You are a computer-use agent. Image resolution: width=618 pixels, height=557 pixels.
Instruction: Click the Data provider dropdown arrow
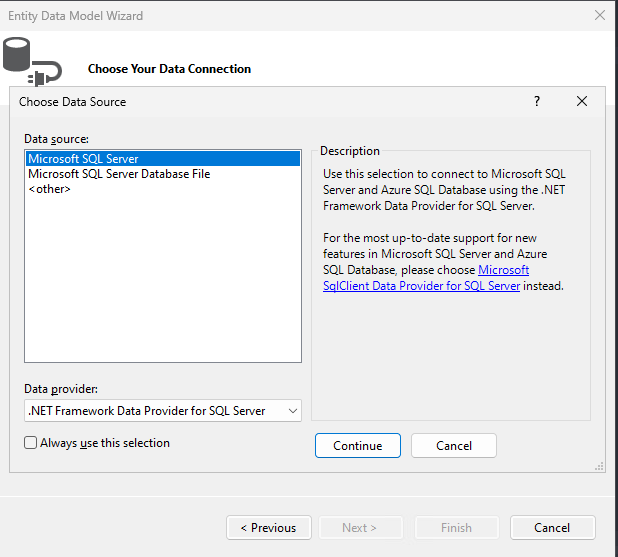[x=292, y=411]
